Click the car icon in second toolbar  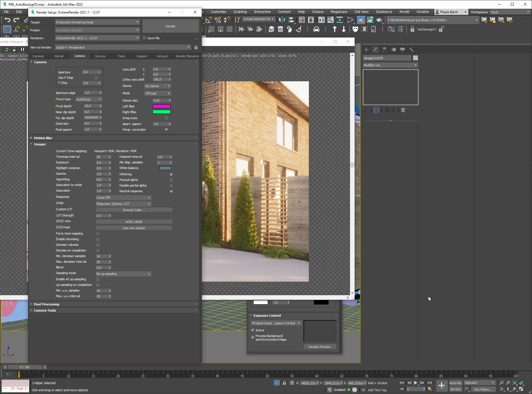coord(316,29)
